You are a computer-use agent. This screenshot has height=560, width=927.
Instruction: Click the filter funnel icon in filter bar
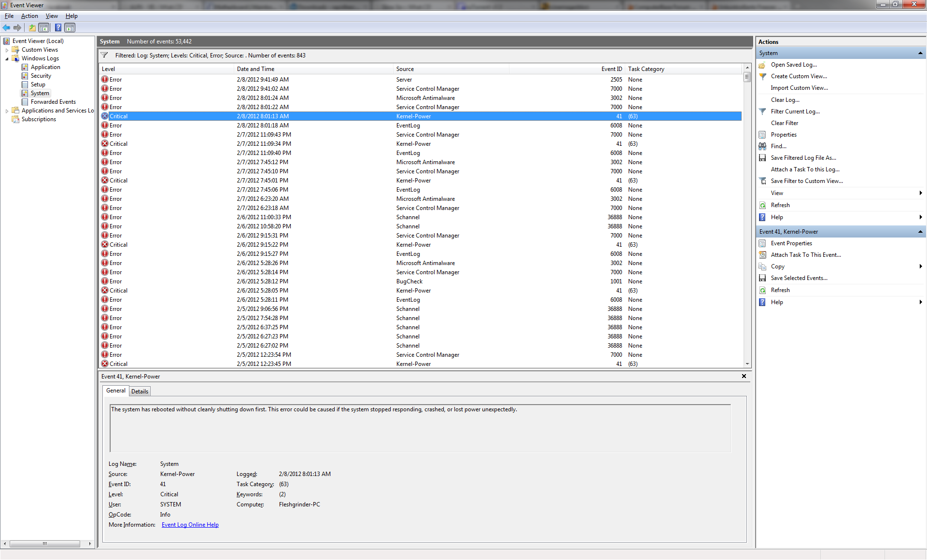(104, 55)
